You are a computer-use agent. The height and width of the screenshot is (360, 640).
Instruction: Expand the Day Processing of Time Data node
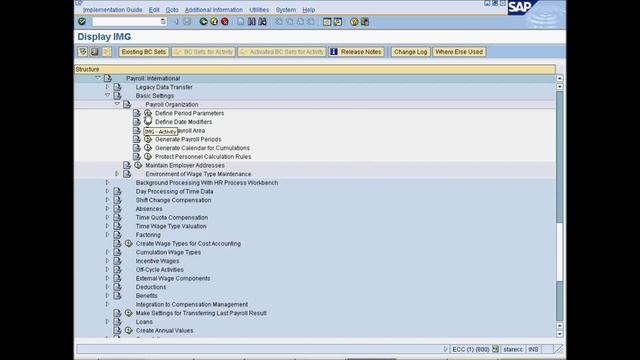pyautogui.click(x=107, y=191)
